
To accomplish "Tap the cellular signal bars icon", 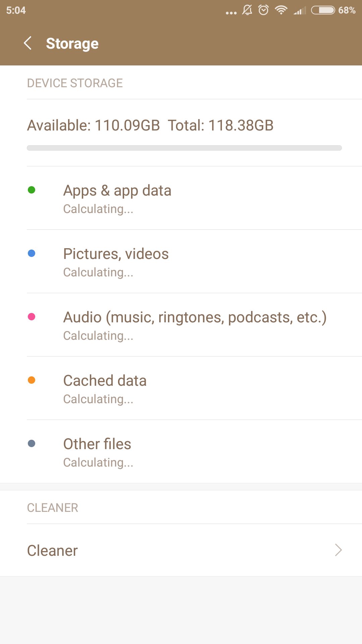I will click(x=300, y=11).
